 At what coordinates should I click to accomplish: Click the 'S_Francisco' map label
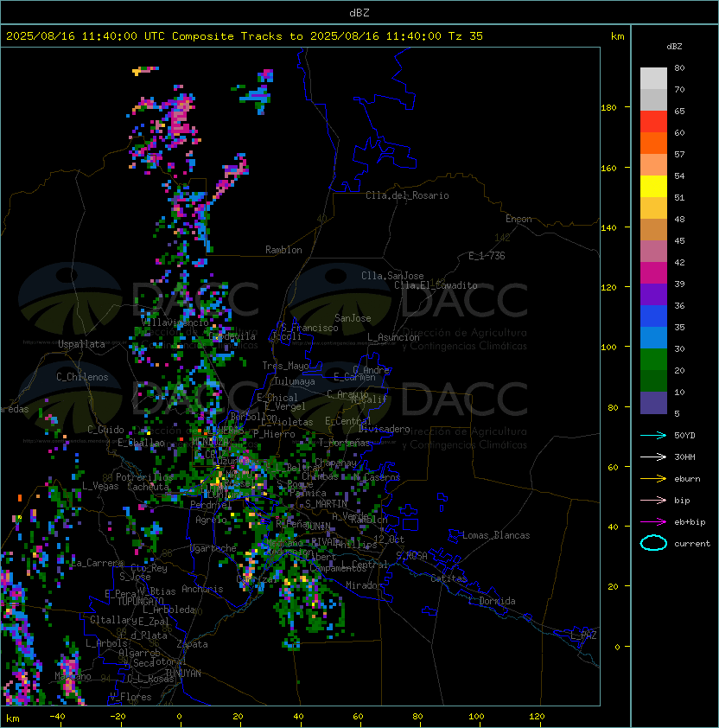click(x=309, y=328)
